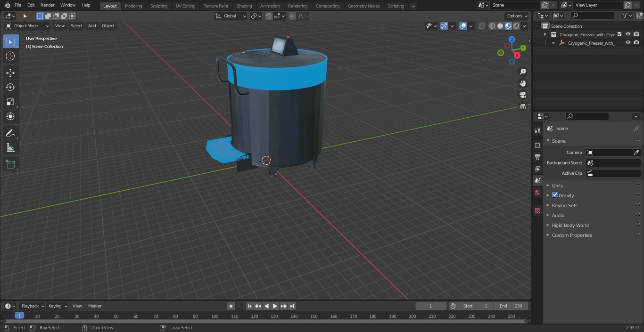Toggle camera view icon in viewport

click(x=522, y=95)
